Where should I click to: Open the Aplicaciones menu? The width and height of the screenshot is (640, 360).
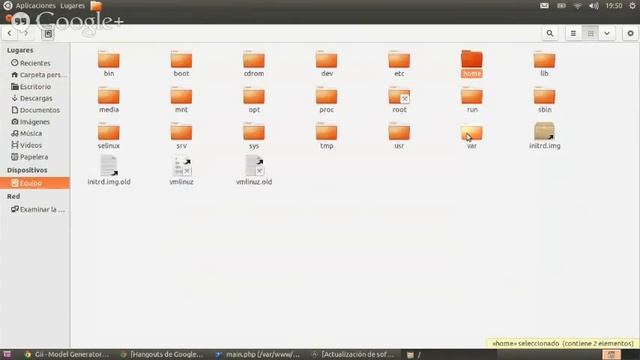tap(36, 6)
